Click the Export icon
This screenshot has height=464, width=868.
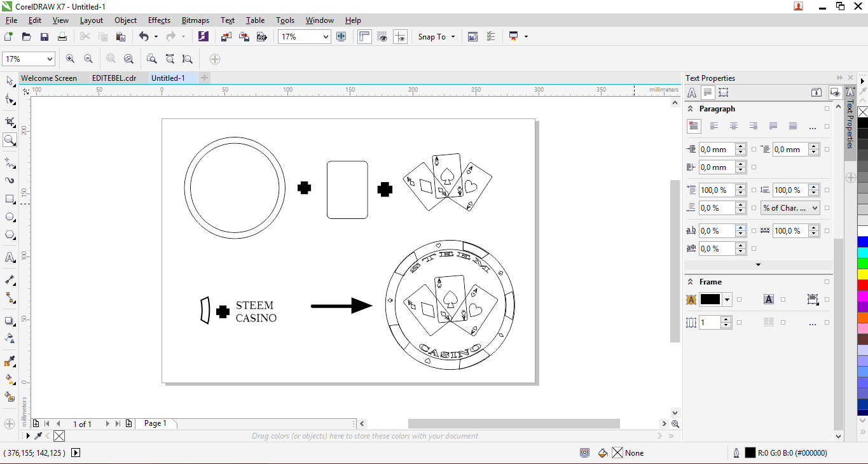(x=244, y=37)
